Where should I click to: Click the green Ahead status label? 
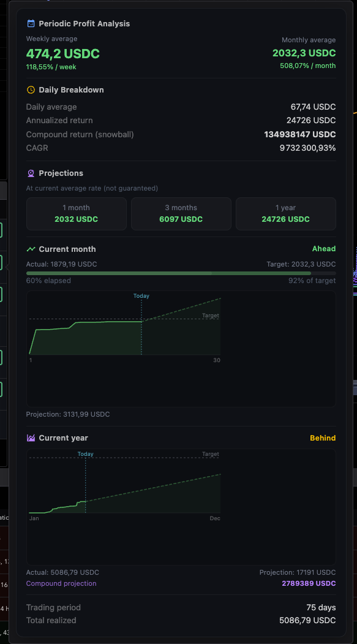(324, 249)
